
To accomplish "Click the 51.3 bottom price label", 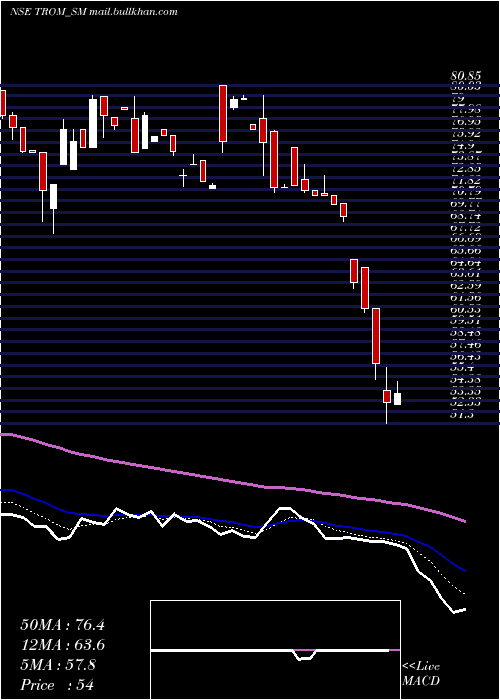I will [x=462, y=415].
